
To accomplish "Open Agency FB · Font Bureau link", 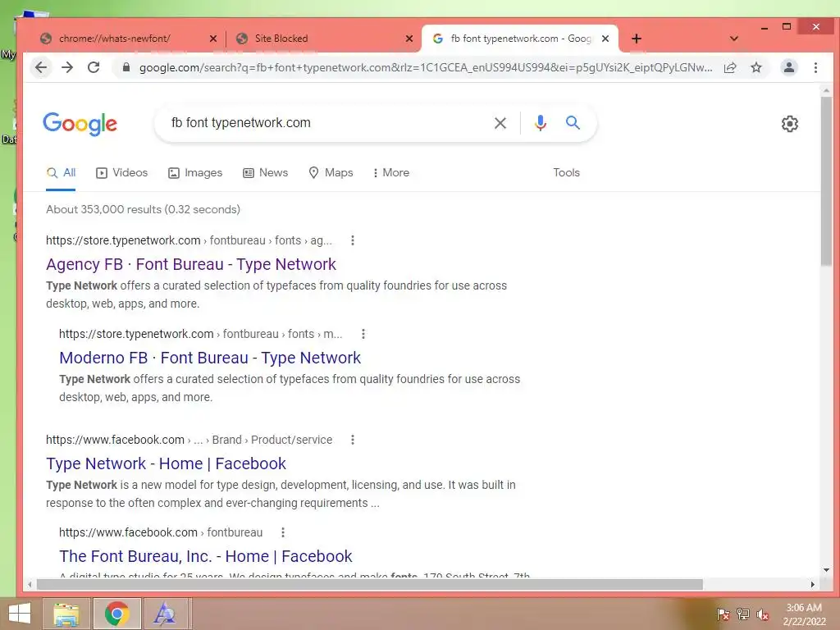I will click(x=190, y=264).
